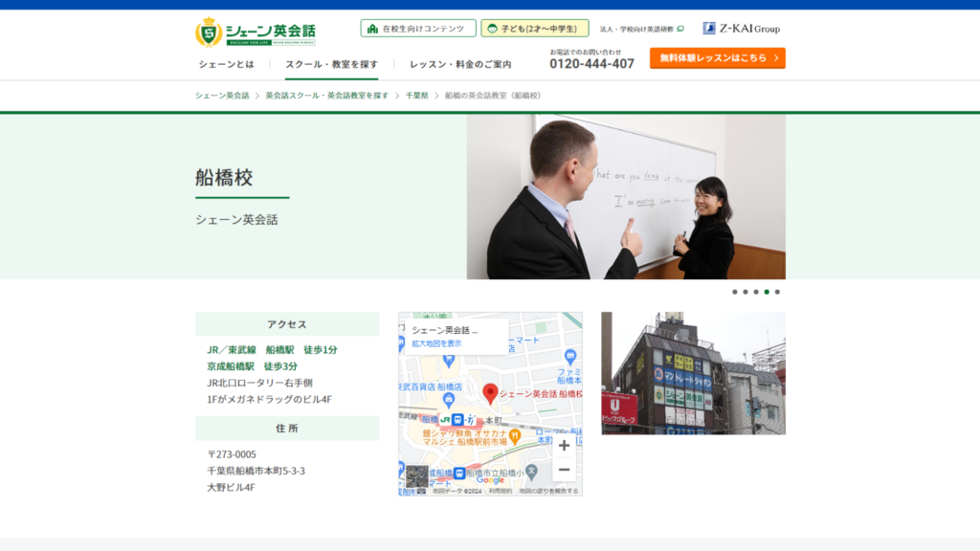Screen dimensions: 980x551
Task: Click 拡大地図を表示 link on map
Action: click(x=436, y=343)
